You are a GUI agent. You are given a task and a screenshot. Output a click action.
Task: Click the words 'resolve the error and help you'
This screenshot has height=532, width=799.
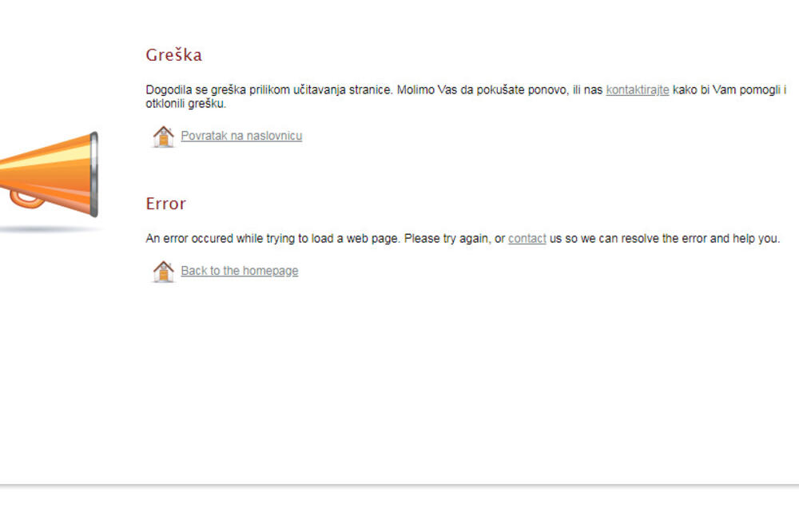click(x=701, y=239)
